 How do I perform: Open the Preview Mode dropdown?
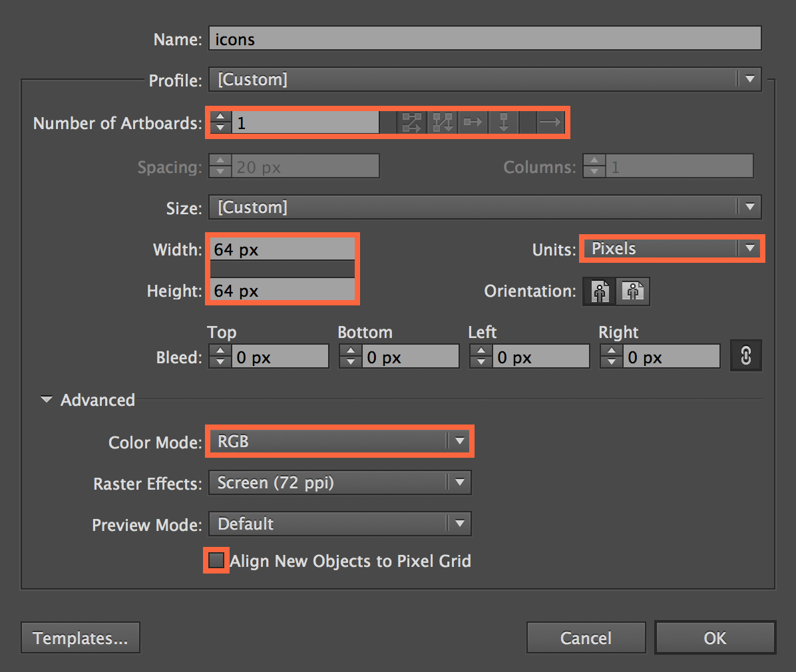coord(460,524)
